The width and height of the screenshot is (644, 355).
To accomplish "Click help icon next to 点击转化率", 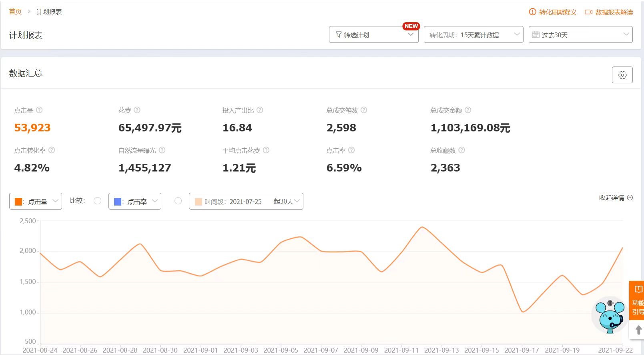I will click(x=52, y=150).
